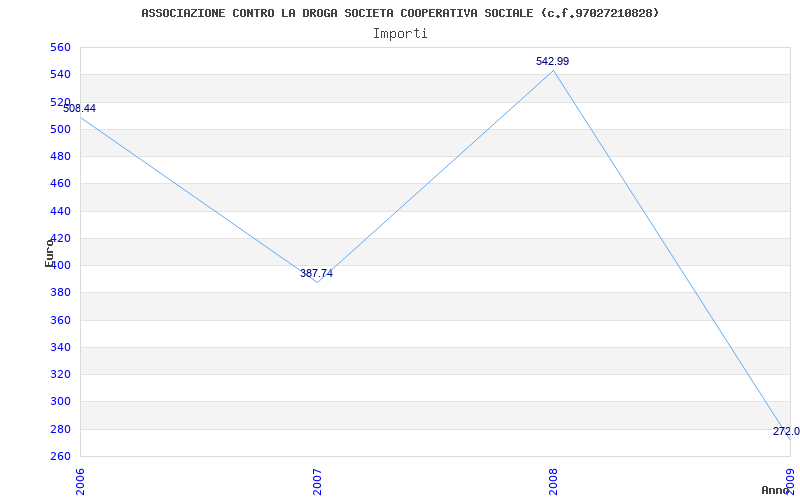This screenshot has height=500, width=800.
Task: Click the 300 y-axis tick label
Action: pyautogui.click(x=60, y=402)
